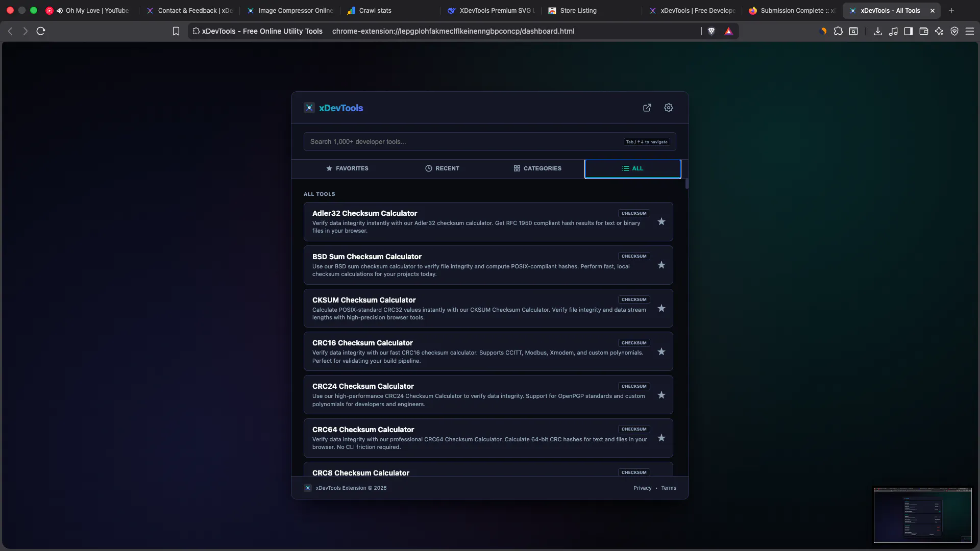Reload the page

[x=41, y=31]
